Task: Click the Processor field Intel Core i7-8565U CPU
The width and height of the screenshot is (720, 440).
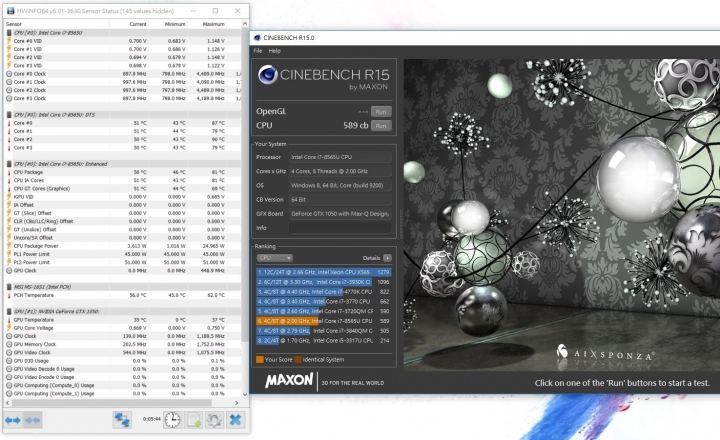Action: tap(340, 157)
